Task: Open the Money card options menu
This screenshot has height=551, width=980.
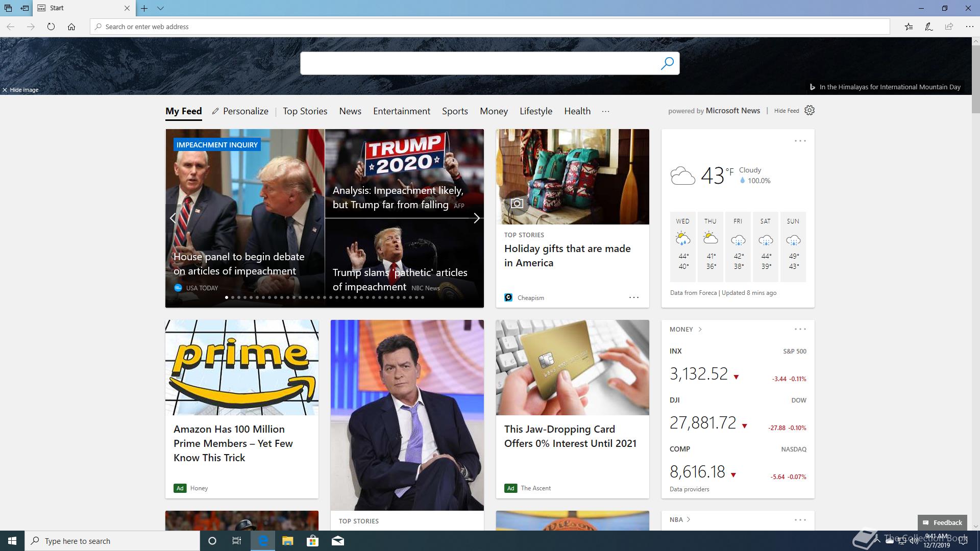Action: click(800, 329)
